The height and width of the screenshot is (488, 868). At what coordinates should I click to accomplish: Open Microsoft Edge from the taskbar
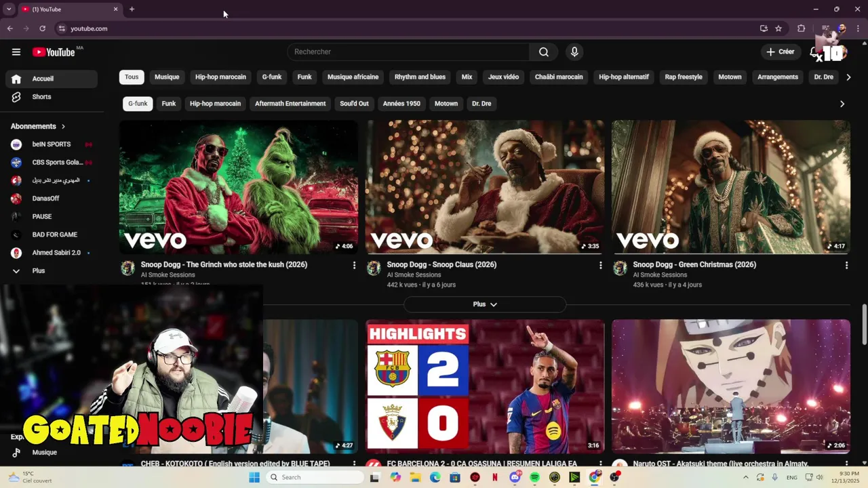click(x=435, y=477)
